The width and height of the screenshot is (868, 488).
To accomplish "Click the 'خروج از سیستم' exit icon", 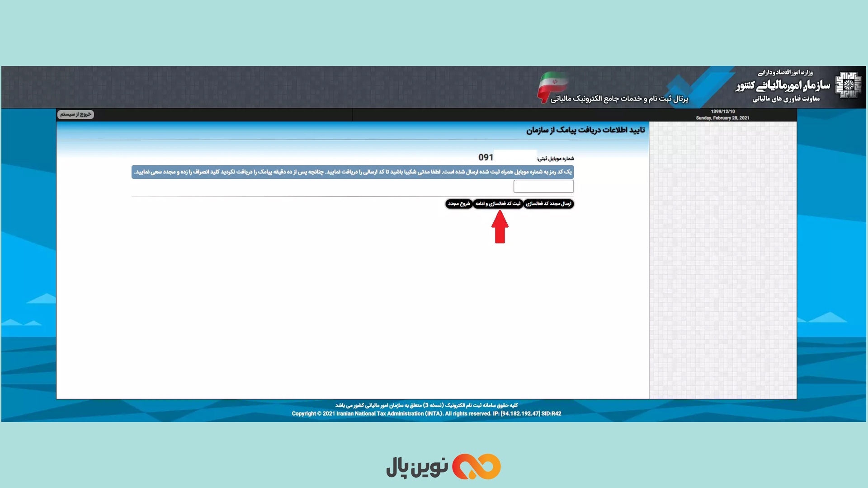I will pos(75,114).
